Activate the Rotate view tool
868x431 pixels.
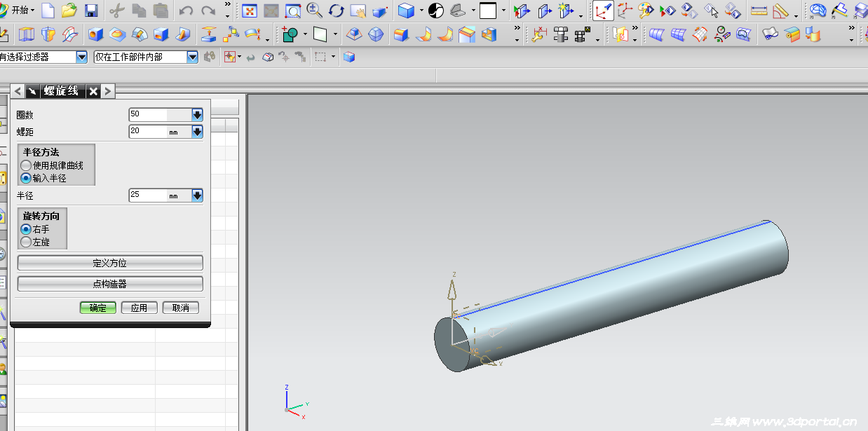[x=337, y=11]
